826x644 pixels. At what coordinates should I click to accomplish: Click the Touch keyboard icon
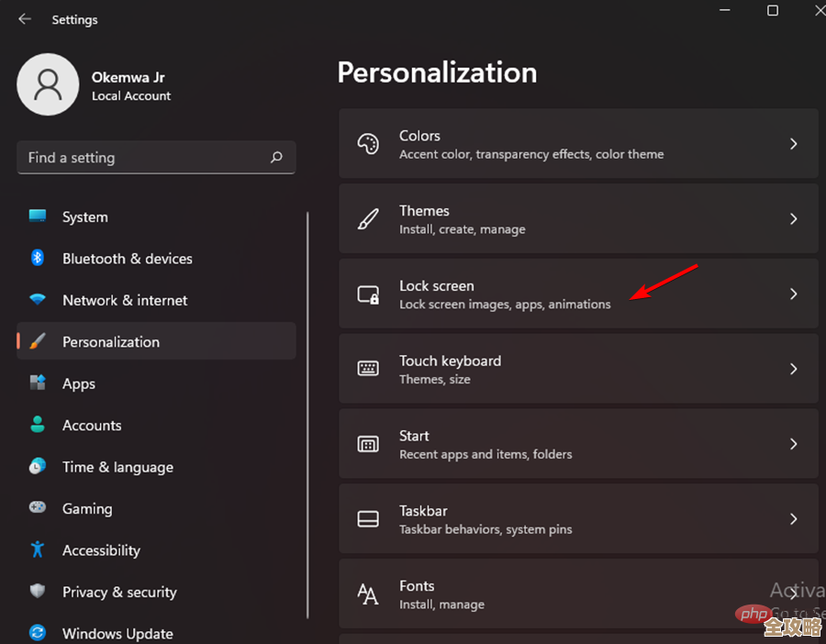369,369
